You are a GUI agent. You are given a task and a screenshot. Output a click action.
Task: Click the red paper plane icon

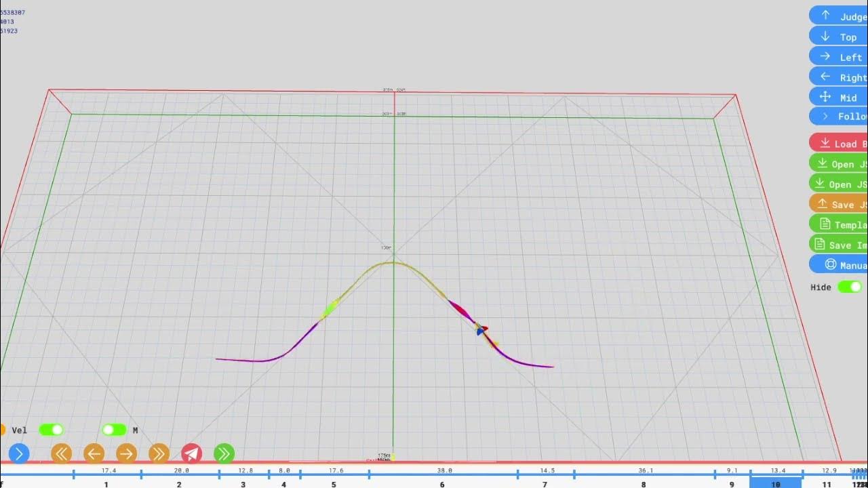click(192, 453)
